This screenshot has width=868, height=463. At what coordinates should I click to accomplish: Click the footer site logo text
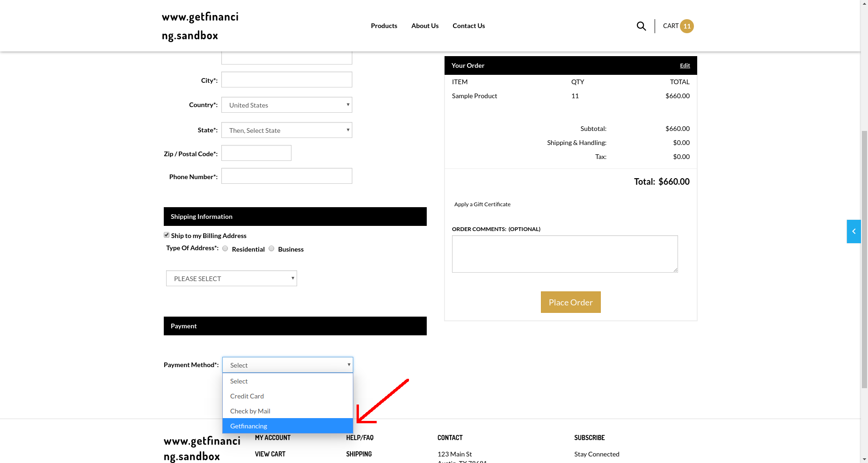tap(202, 449)
